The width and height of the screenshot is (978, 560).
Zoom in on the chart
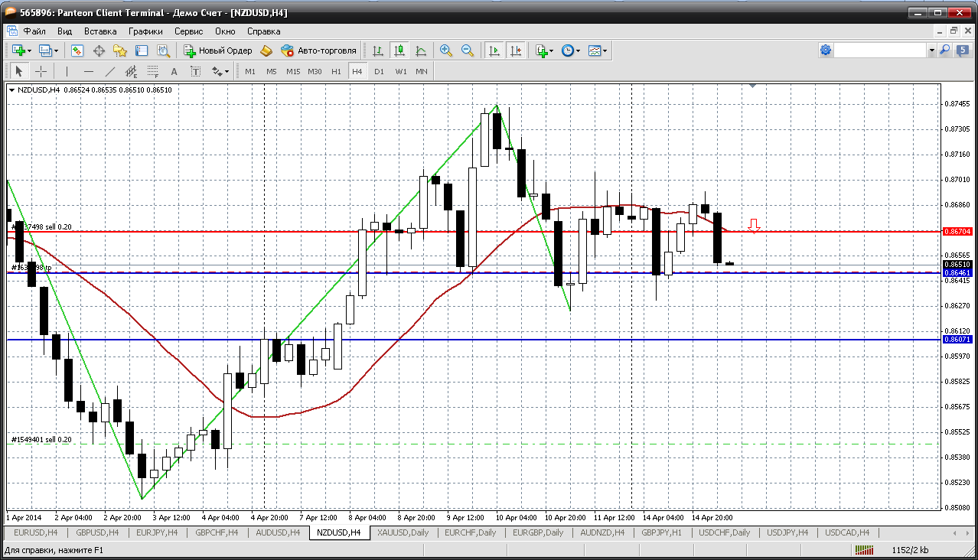[446, 50]
